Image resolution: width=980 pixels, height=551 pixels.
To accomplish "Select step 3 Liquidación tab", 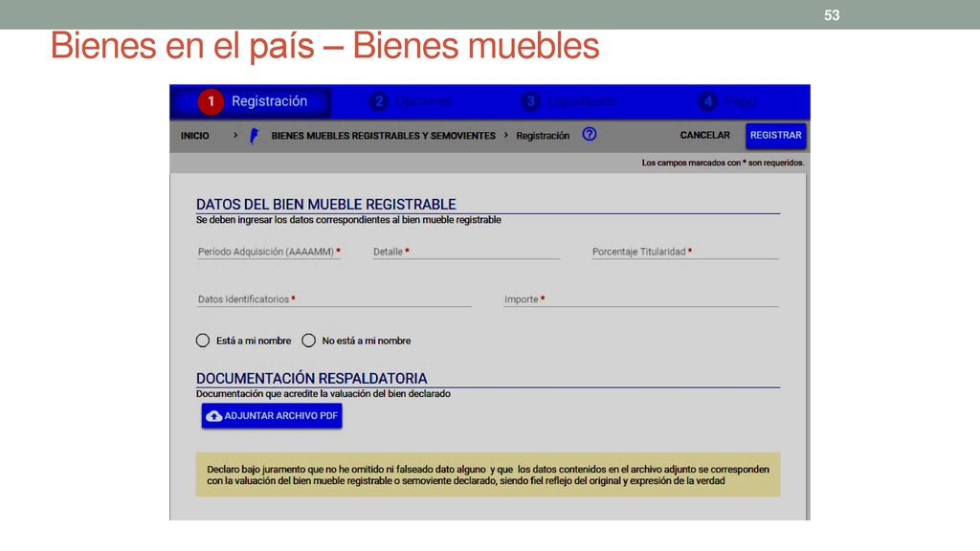I will coord(568,101).
